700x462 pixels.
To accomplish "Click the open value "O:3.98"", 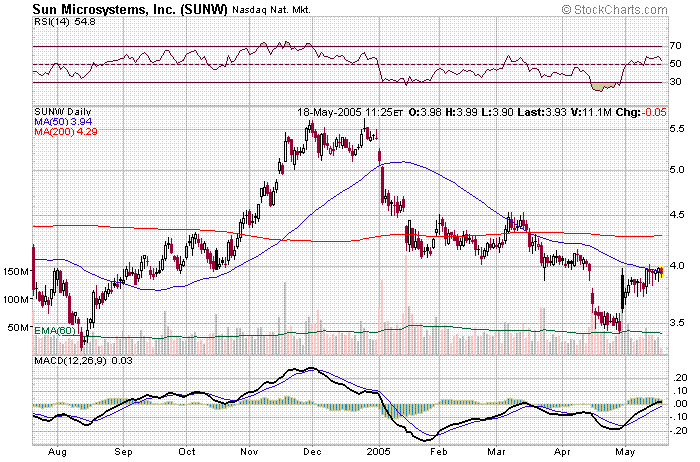I will coord(425,112).
